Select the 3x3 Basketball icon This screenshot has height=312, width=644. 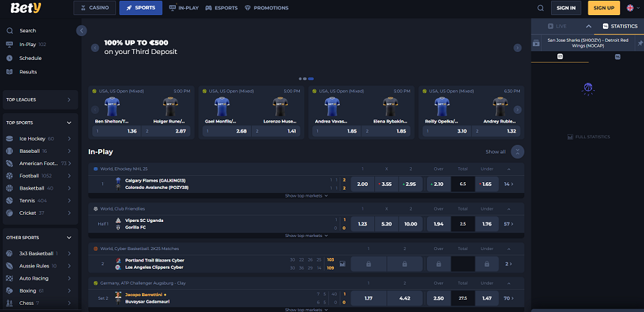click(9, 254)
